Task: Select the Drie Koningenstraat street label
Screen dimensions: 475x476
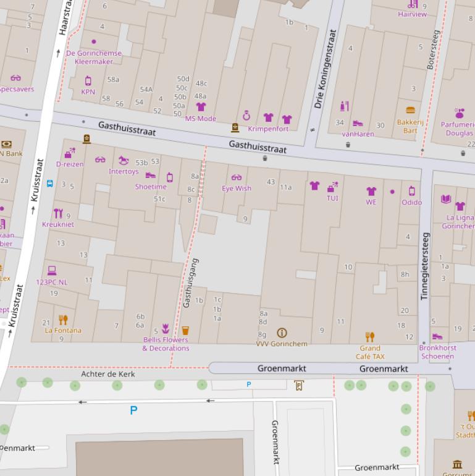Action: pyautogui.click(x=326, y=69)
